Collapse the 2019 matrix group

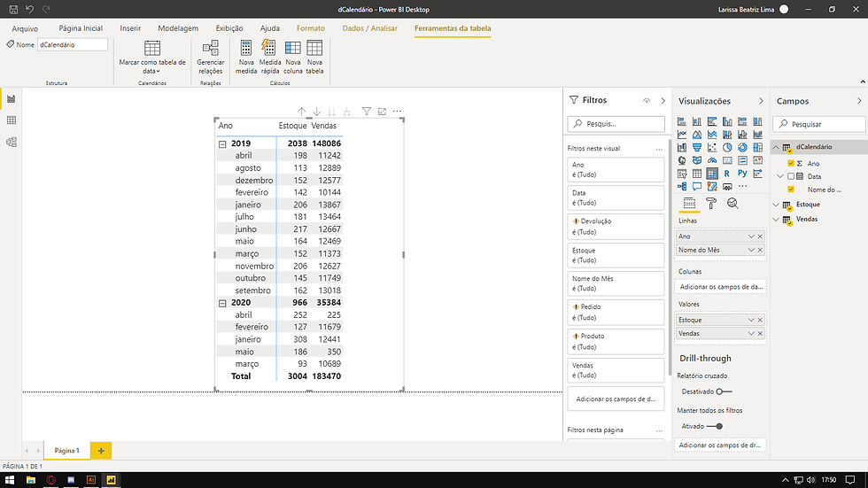pos(222,143)
